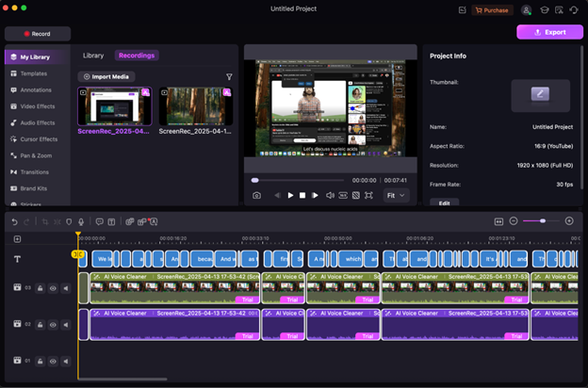Open Brand Kits
Screen dimensions: 588x388
click(x=34, y=188)
